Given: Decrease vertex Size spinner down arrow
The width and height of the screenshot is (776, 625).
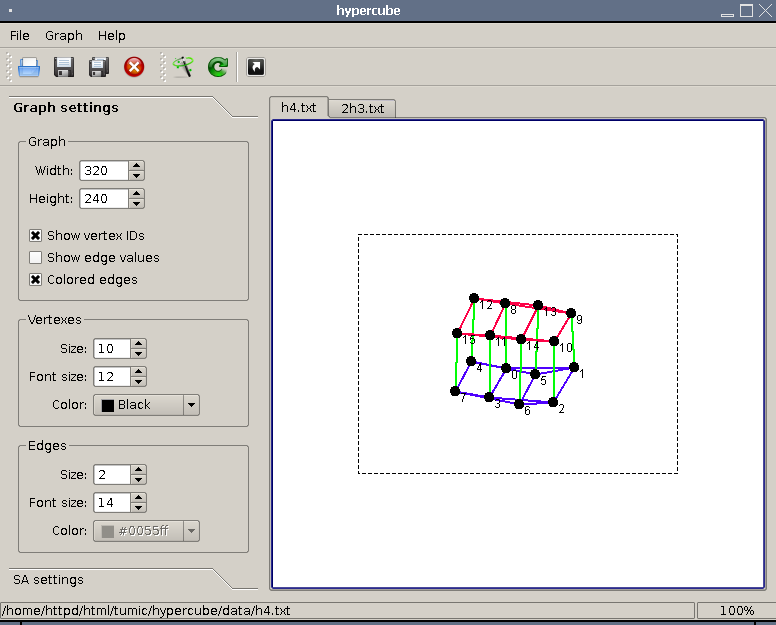Looking at the screenshot, I should [139, 354].
